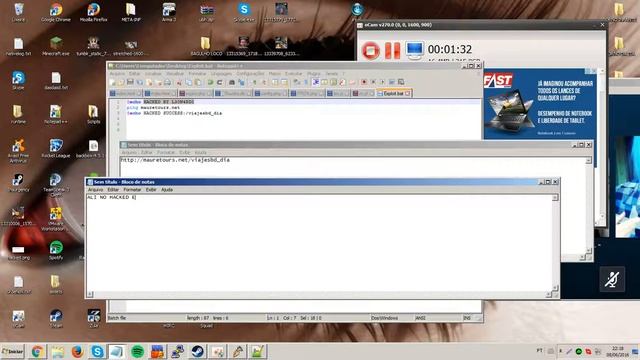Viewport: 640px width, 360px height.
Task: Click the Dos\Windows status bar entry in Notepad++
Action: tap(384, 318)
